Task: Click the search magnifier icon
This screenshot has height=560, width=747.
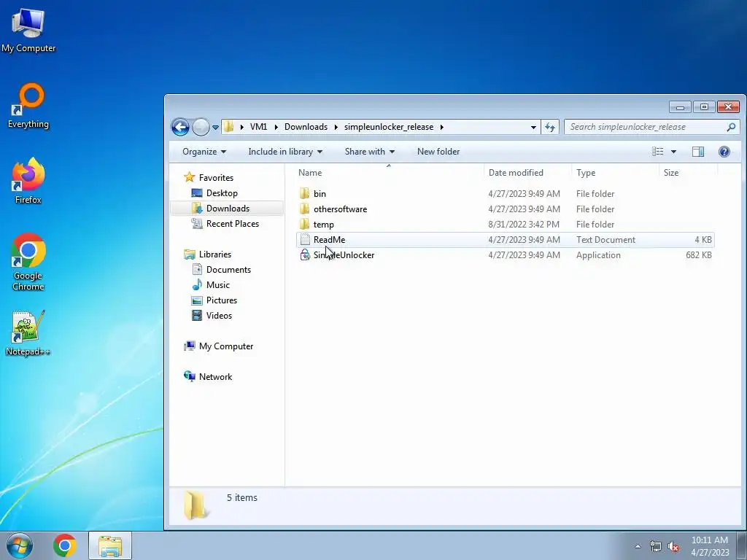Action: [x=731, y=127]
